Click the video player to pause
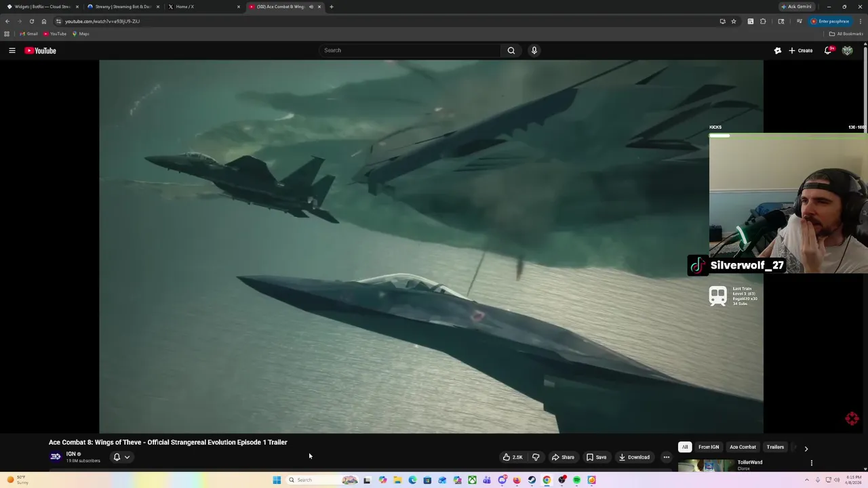 [x=431, y=247]
